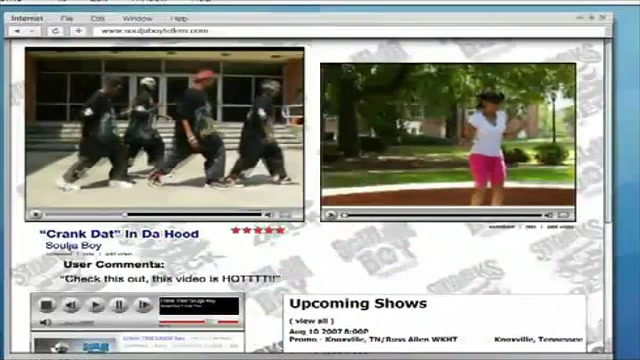Stop the music player playback

coord(47,305)
